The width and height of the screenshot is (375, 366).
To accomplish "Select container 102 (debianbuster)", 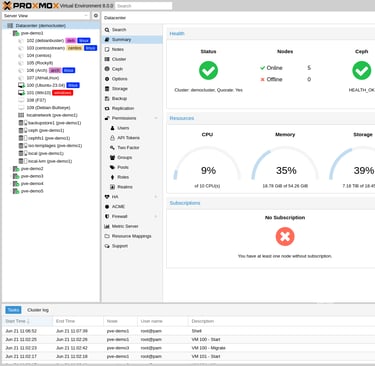I will coord(45,41).
